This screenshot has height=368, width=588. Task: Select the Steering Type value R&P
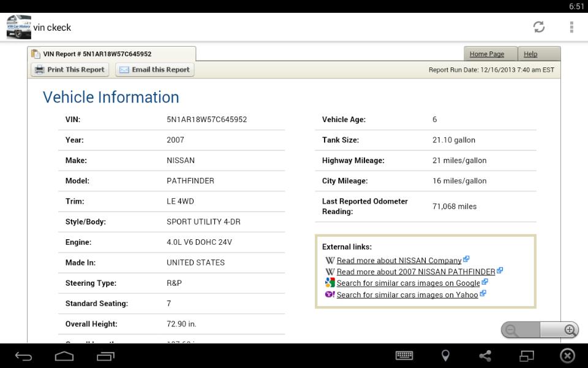click(x=174, y=283)
